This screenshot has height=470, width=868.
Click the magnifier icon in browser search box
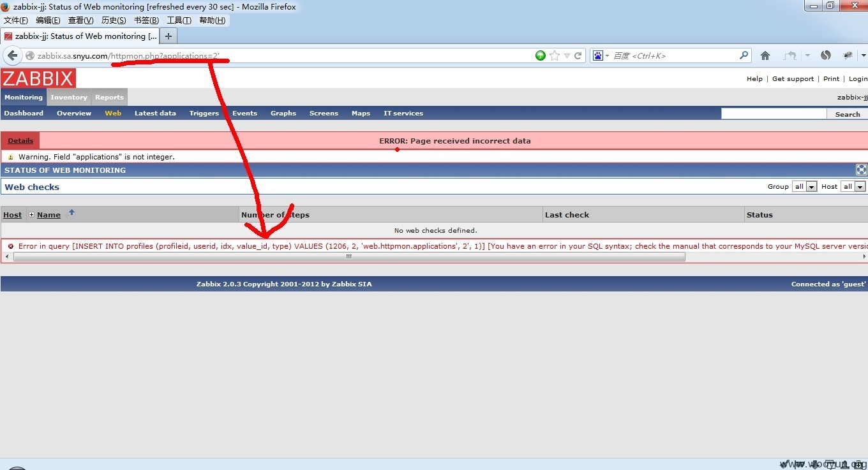coord(744,55)
